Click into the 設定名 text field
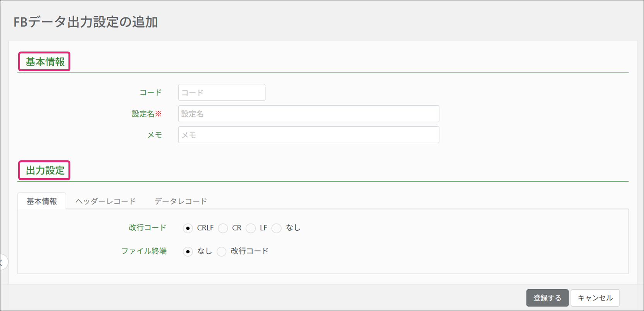Image resolution: width=644 pixels, height=311 pixels. (x=309, y=114)
